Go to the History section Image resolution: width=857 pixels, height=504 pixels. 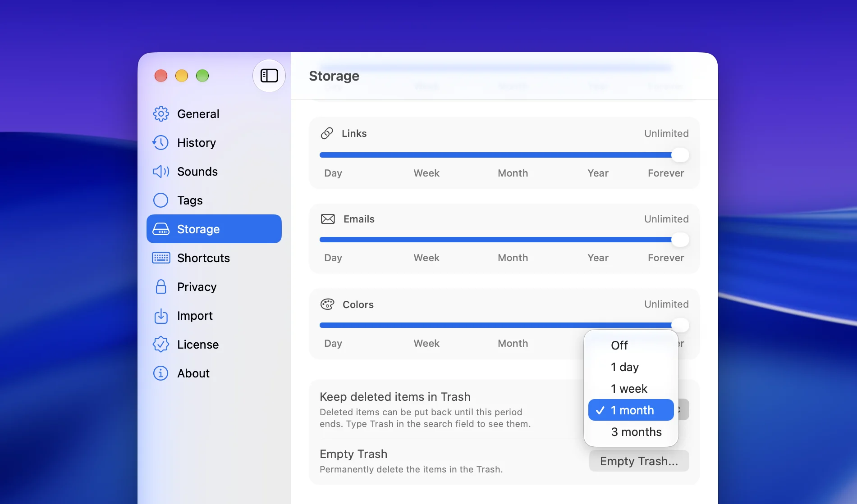[x=214, y=143]
